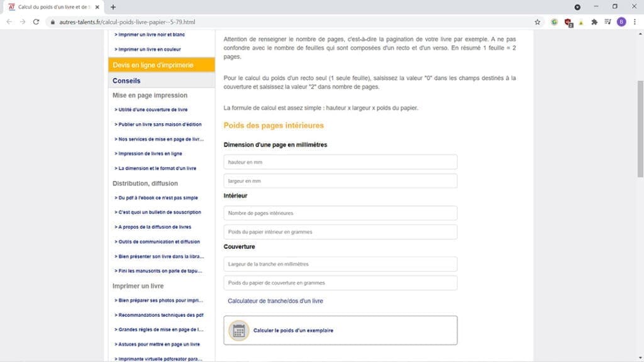Open the extensions puzzle icon
This screenshot has height=362, width=644.
(594, 22)
